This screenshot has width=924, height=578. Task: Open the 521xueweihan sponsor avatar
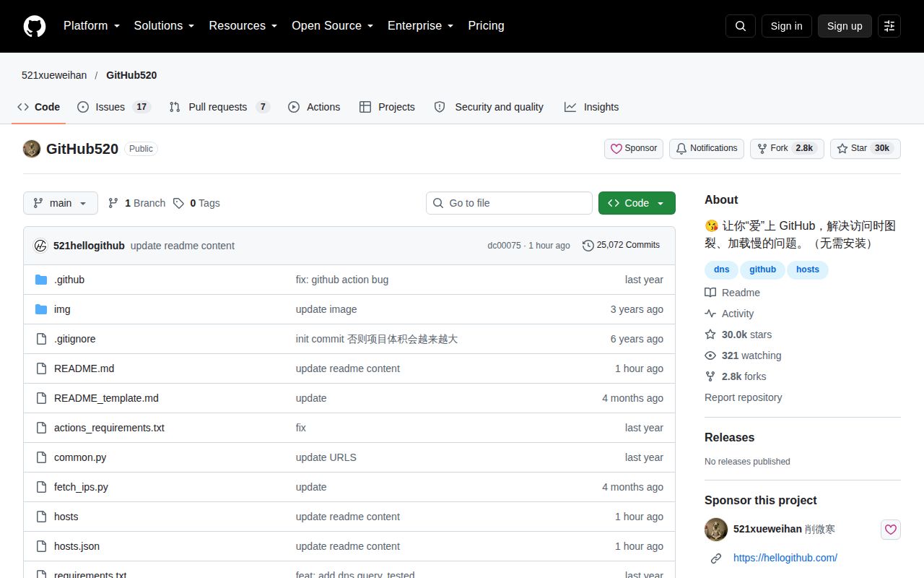[x=716, y=530]
